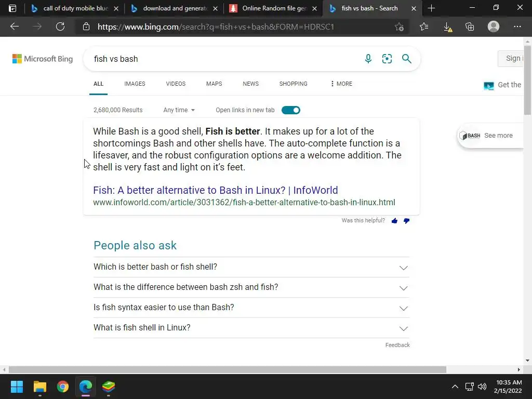Click the Microsoft Bing logo
The image size is (532, 399).
43,59
